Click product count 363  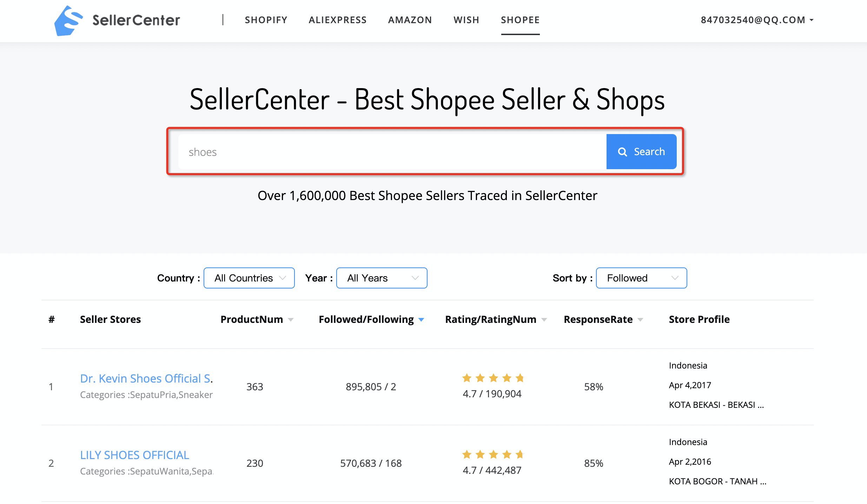click(x=255, y=387)
